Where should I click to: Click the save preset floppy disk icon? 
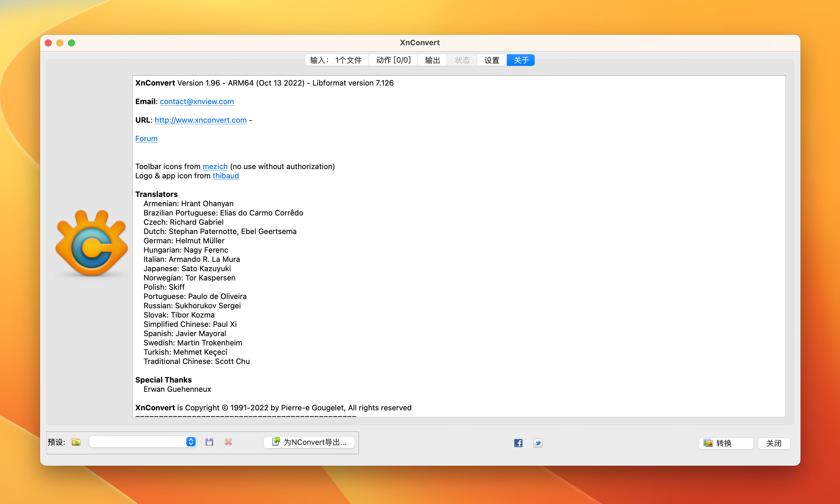(x=209, y=442)
